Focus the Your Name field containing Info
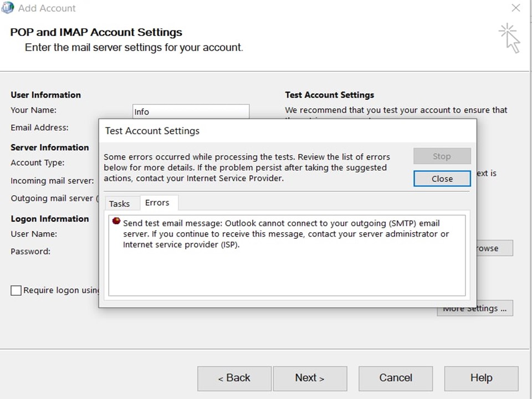 (191, 111)
